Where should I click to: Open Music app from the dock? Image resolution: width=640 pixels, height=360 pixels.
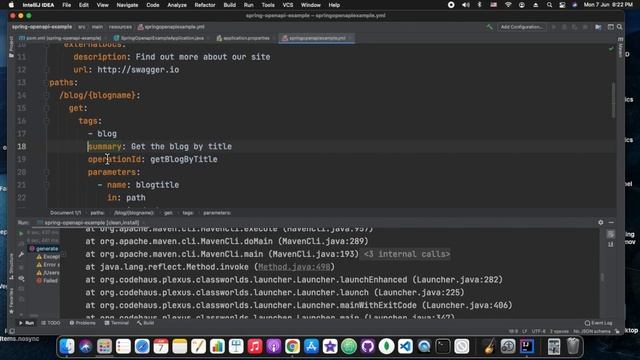click(255, 347)
